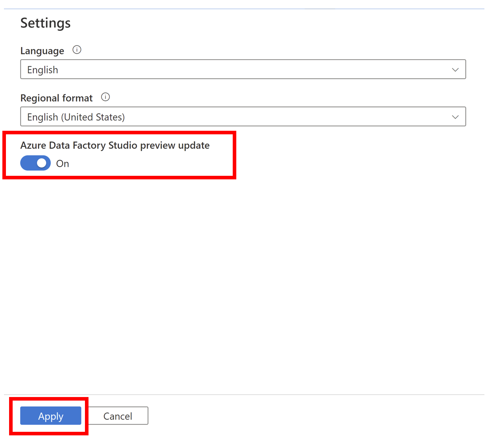Click the white knob of the preview toggle
Viewport: 486px width, 448px height.
(x=42, y=163)
